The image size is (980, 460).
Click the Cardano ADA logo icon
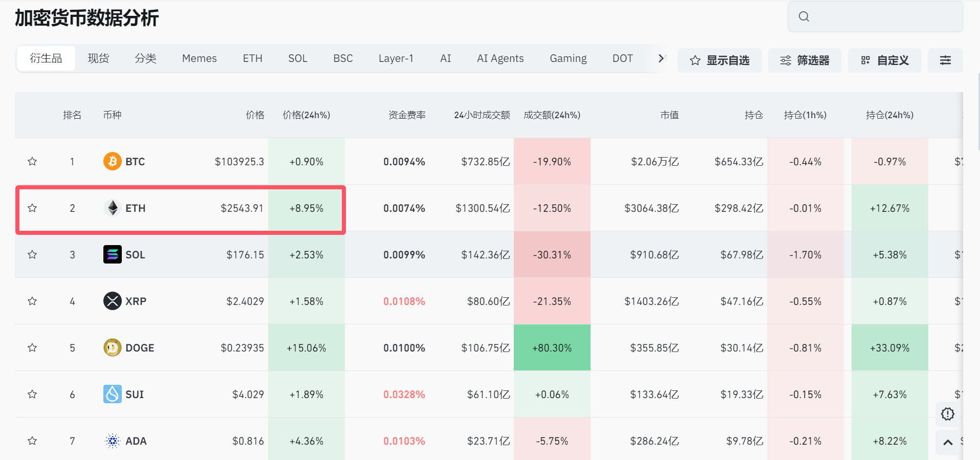point(112,441)
